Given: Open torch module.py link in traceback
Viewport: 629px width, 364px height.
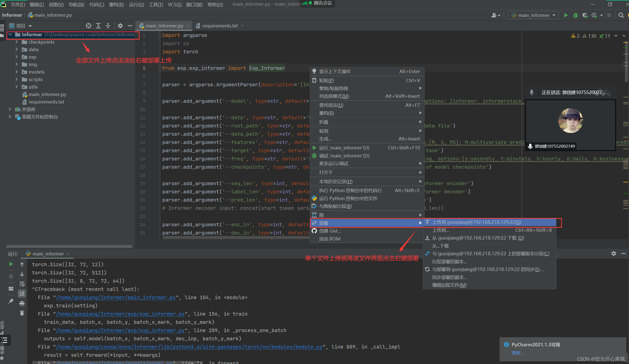Looking at the screenshot, I should [189, 347].
